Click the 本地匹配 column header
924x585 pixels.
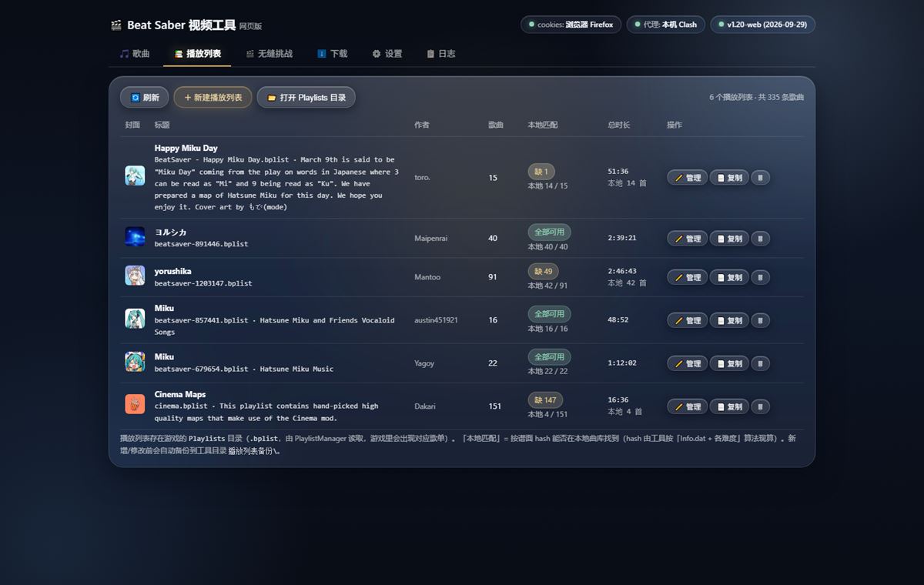click(x=543, y=125)
